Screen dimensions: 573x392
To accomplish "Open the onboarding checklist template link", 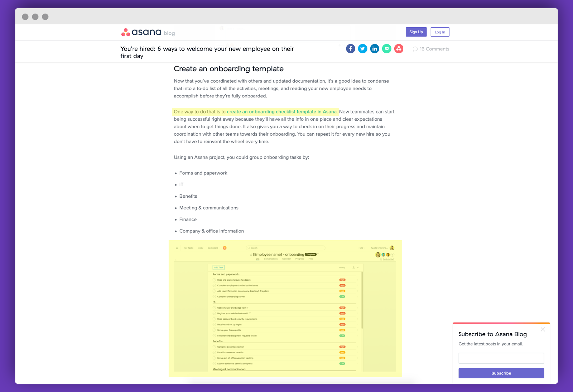I will point(282,112).
